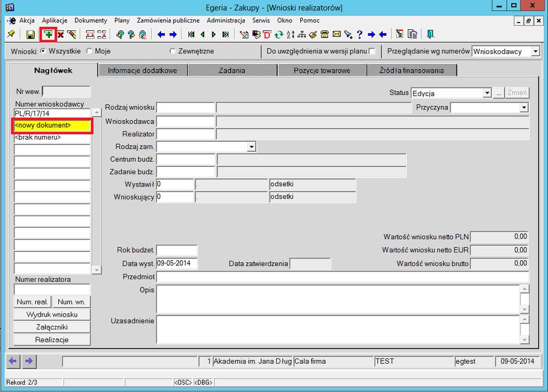Click the Wnioskodawca code field
Viewport: 548px width, 392px height.
tap(185, 121)
